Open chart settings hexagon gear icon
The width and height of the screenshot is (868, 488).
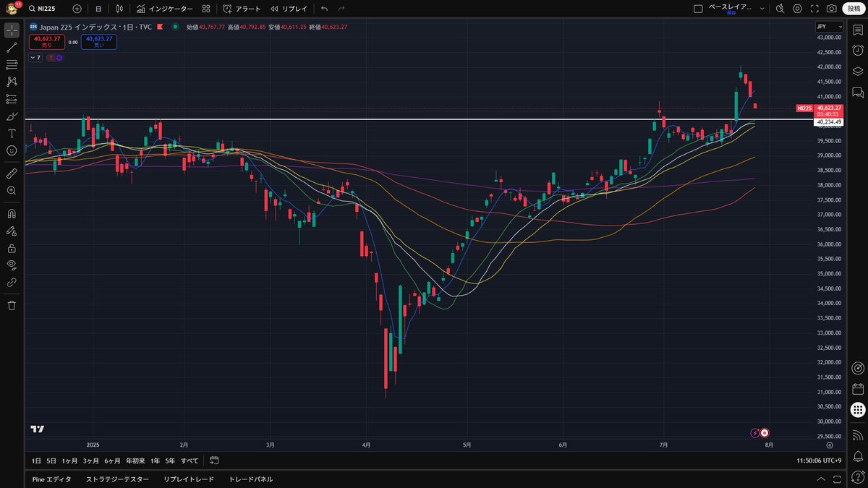click(x=798, y=9)
